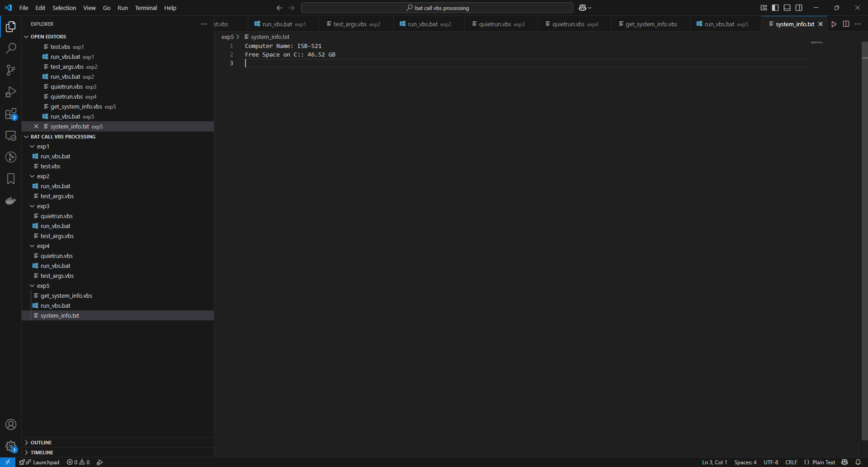Toggle the secondary side bar visibility
Viewport: 868px width, 467px height.
tap(799, 8)
